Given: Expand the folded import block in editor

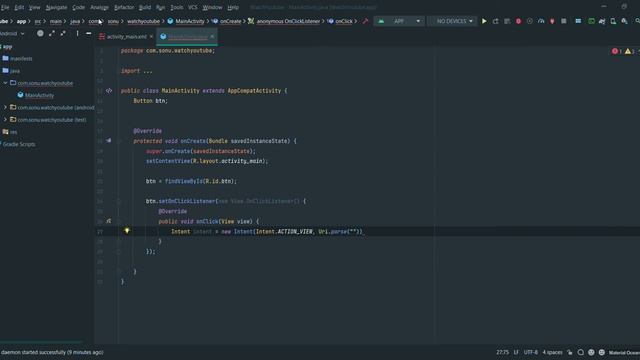Looking at the screenshot, I should pos(148,71).
